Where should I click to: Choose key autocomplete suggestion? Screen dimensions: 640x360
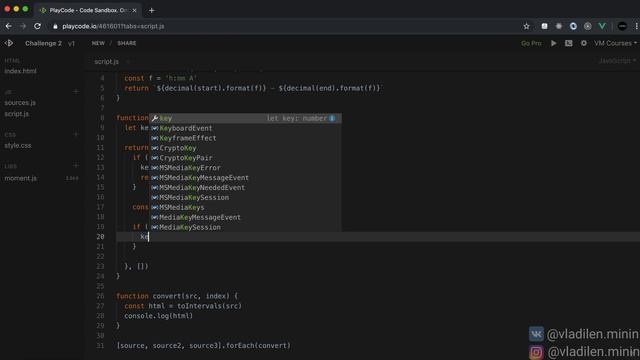click(245, 118)
